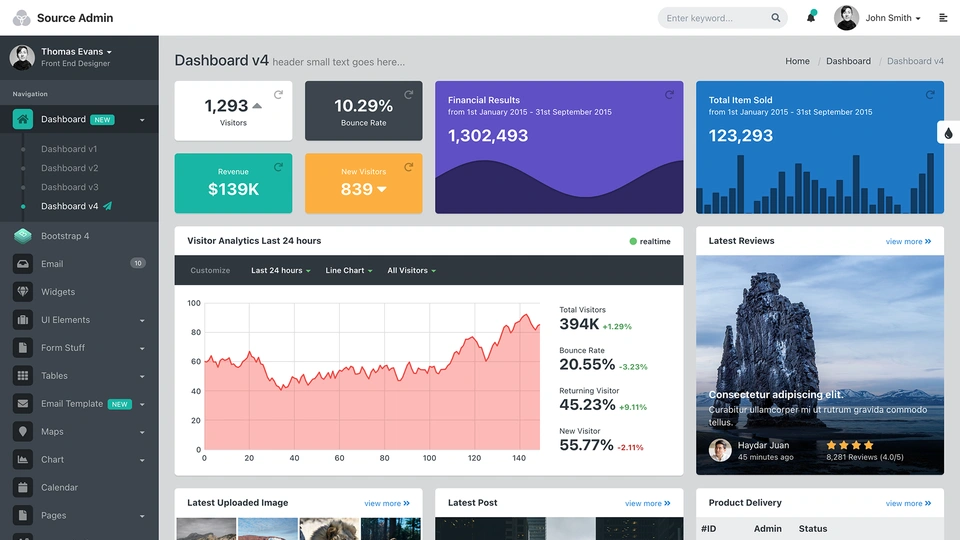Click into the Enter keyword search field

coord(714,18)
